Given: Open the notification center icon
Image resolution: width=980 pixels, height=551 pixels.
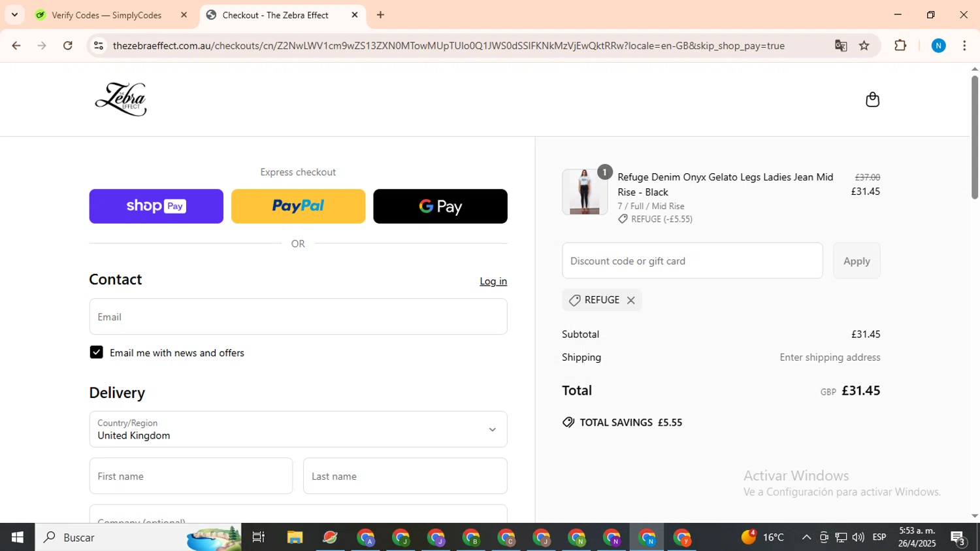Looking at the screenshot, I should tap(958, 537).
